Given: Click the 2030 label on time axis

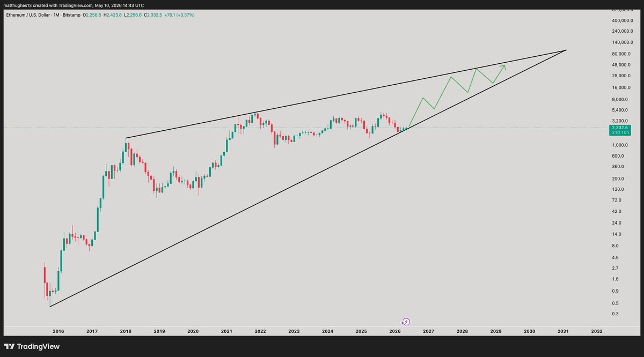Looking at the screenshot, I should coord(529,332).
